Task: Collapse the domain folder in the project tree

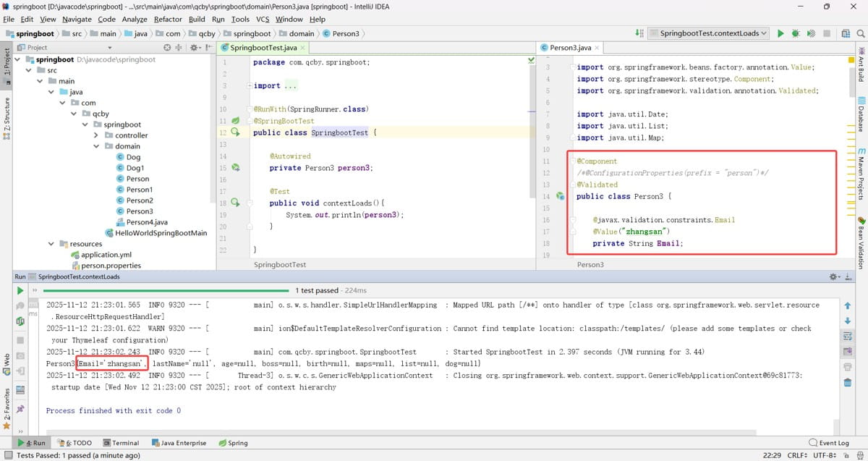Action: (98, 146)
